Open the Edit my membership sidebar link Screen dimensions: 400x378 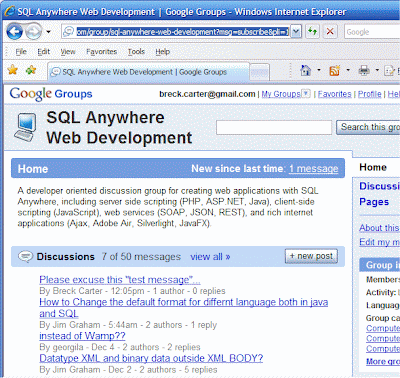click(x=379, y=242)
